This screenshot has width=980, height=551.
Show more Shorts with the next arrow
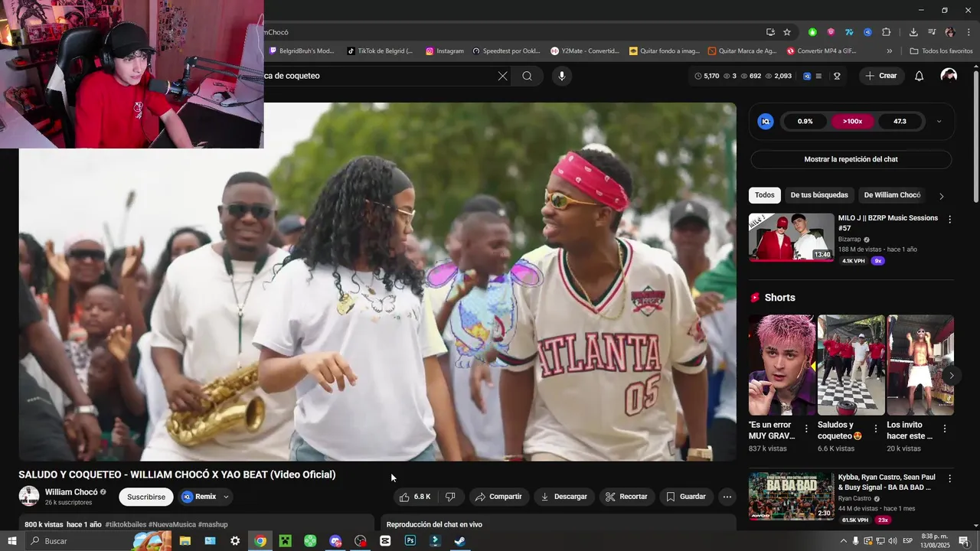[x=951, y=375]
